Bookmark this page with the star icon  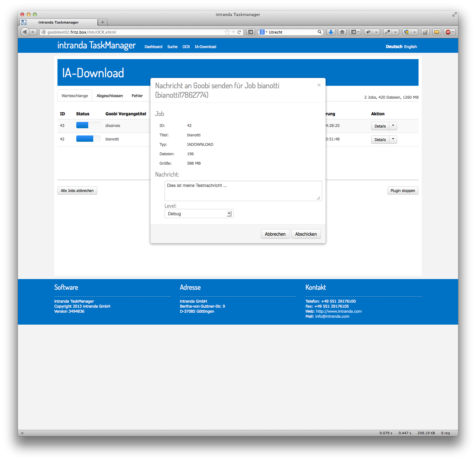pyautogui.click(x=227, y=32)
